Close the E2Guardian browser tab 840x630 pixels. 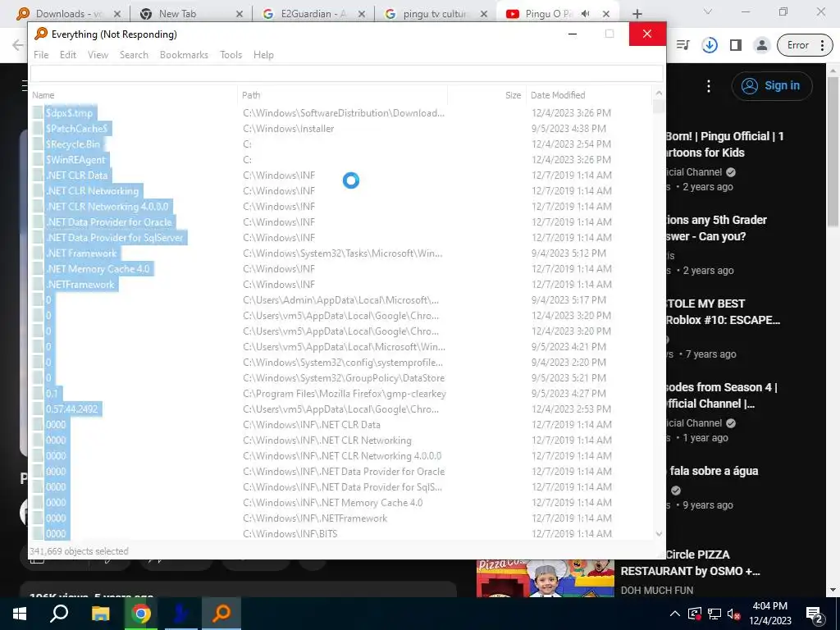pyautogui.click(x=362, y=14)
